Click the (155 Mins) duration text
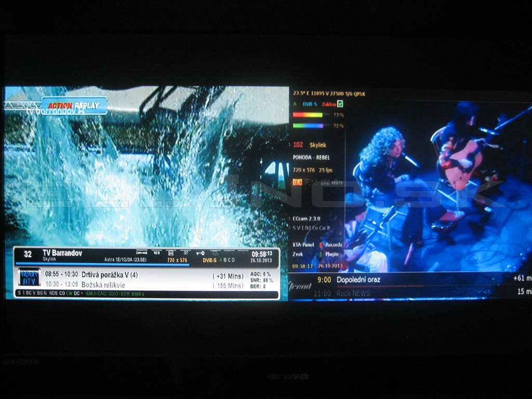The image size is (532, 399). tap(228, 286)
